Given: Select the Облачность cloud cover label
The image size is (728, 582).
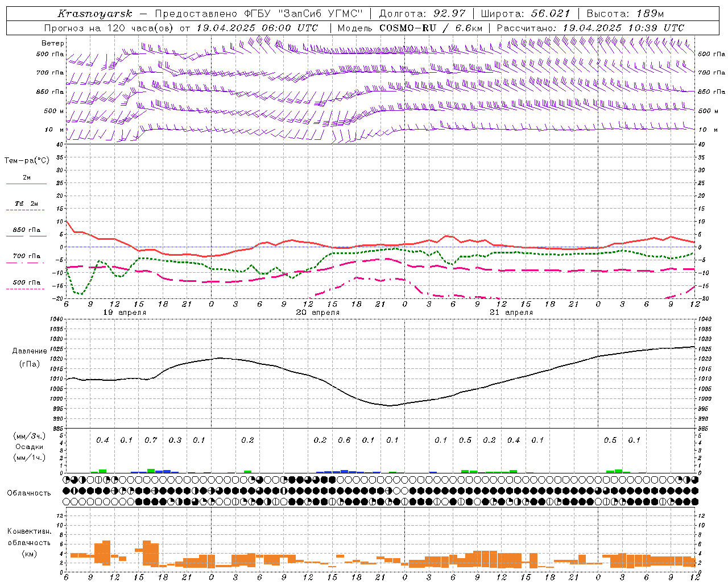Looking at the screenshot, I should [x=29, y=493].
